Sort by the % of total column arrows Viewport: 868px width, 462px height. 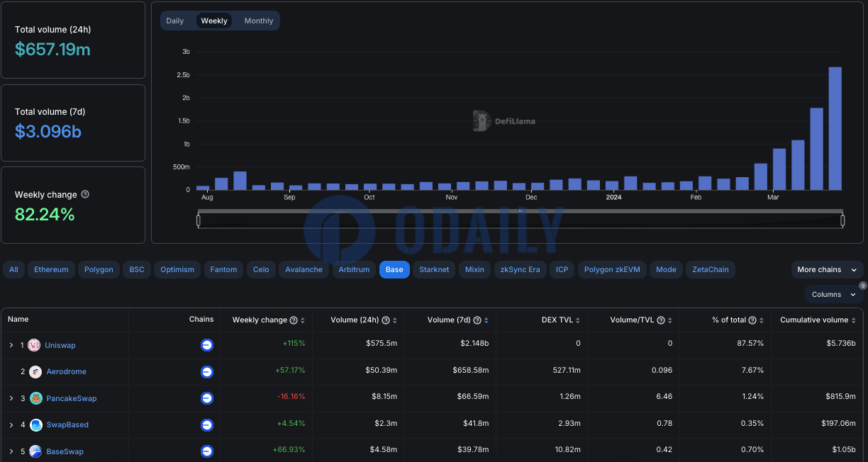(761, 320)
